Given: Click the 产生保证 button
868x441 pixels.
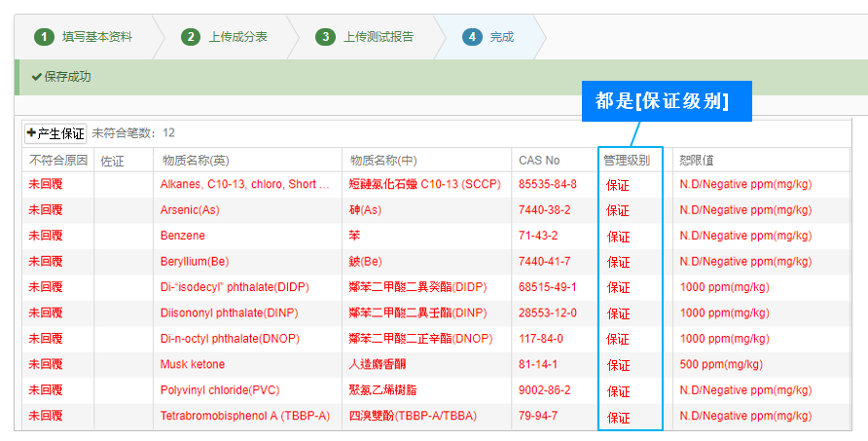Looking at the screenshot, I should (x=55, y=133).
